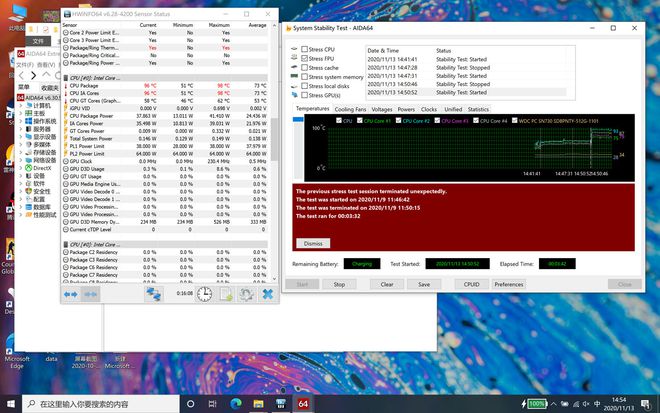The height and width of the screenshot is (413, 660).
Task: Select 软件 item in AIDA64 tree
Action: pyautogui.click(x=39, y=184)
